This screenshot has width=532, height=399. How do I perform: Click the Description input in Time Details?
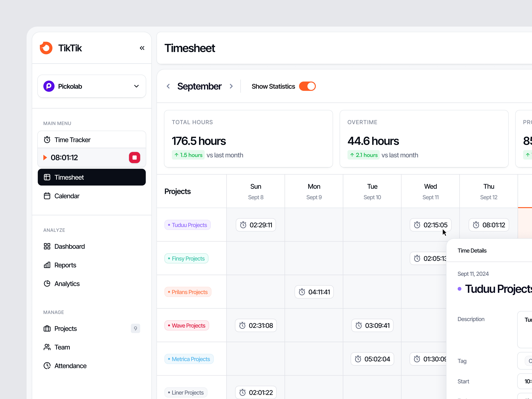[x=527, y=330]
